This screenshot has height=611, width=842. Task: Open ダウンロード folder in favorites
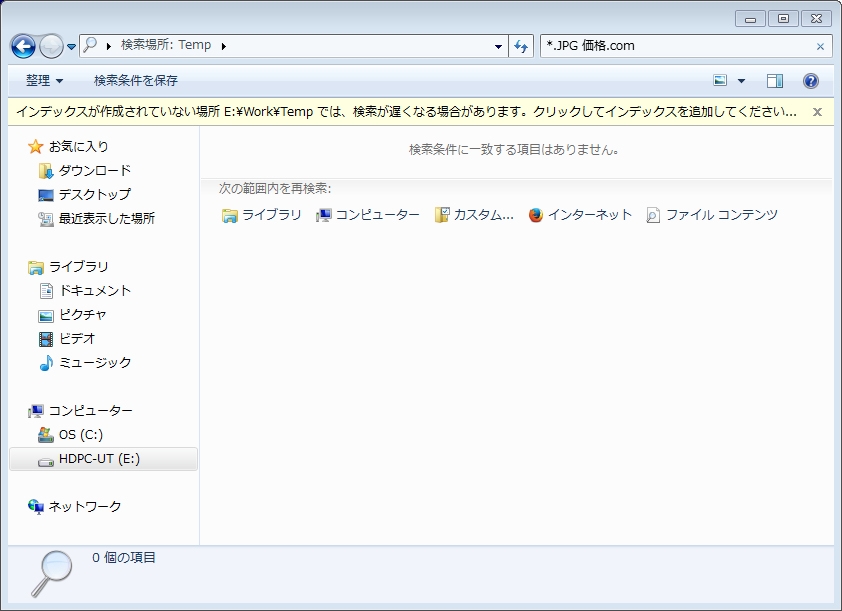tap(95, 171)
